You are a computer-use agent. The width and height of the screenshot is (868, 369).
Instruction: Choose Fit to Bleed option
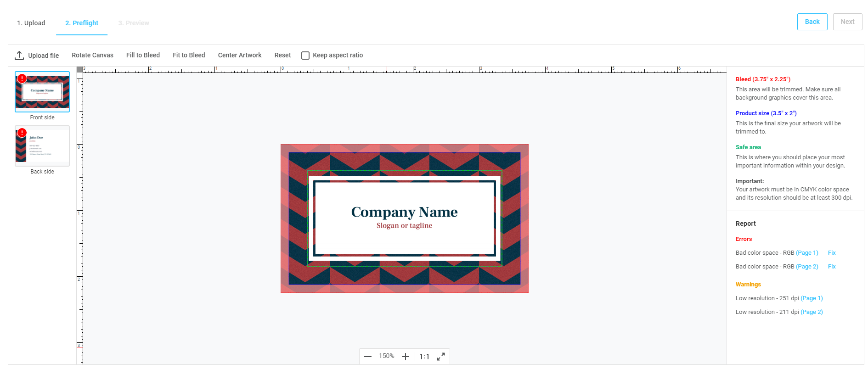189,55
